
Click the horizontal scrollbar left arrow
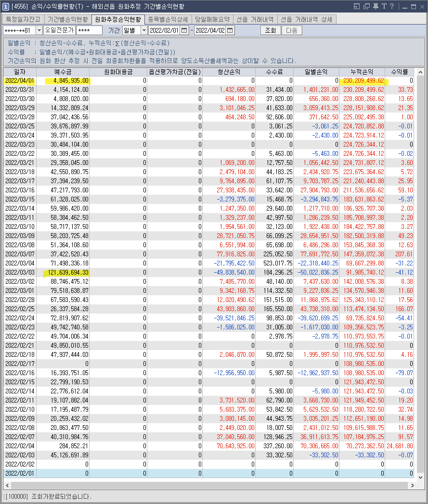7,485
